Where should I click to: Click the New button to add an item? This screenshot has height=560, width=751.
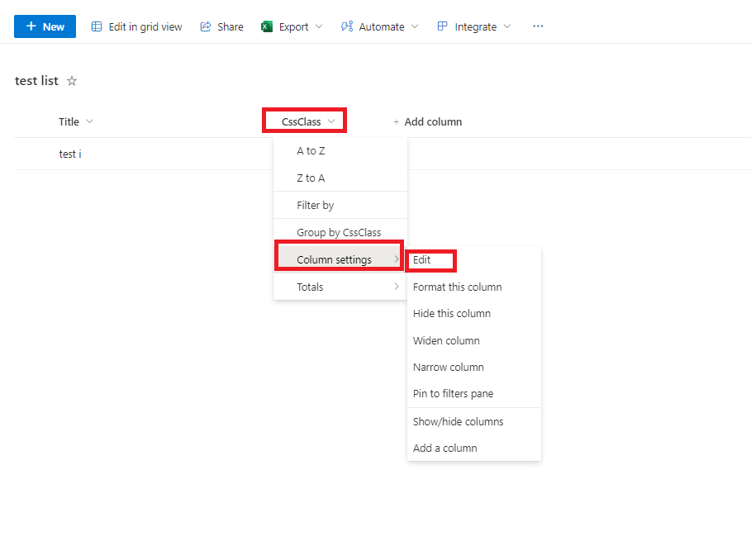45,26
